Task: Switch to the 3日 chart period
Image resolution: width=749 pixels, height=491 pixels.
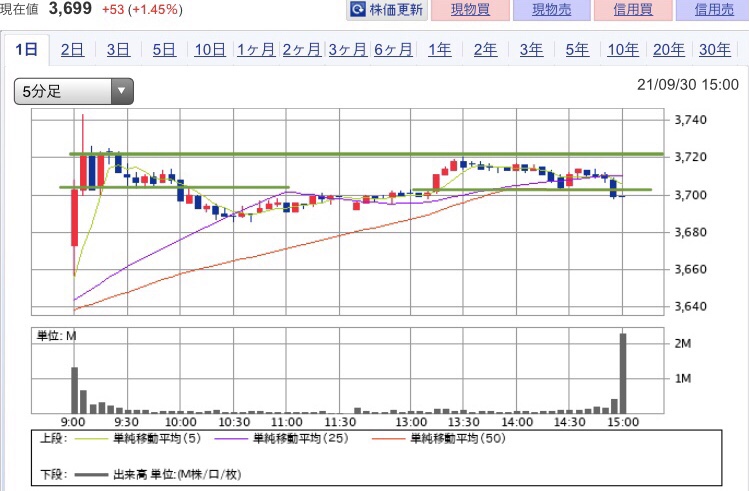Action: tap(118, 50)
